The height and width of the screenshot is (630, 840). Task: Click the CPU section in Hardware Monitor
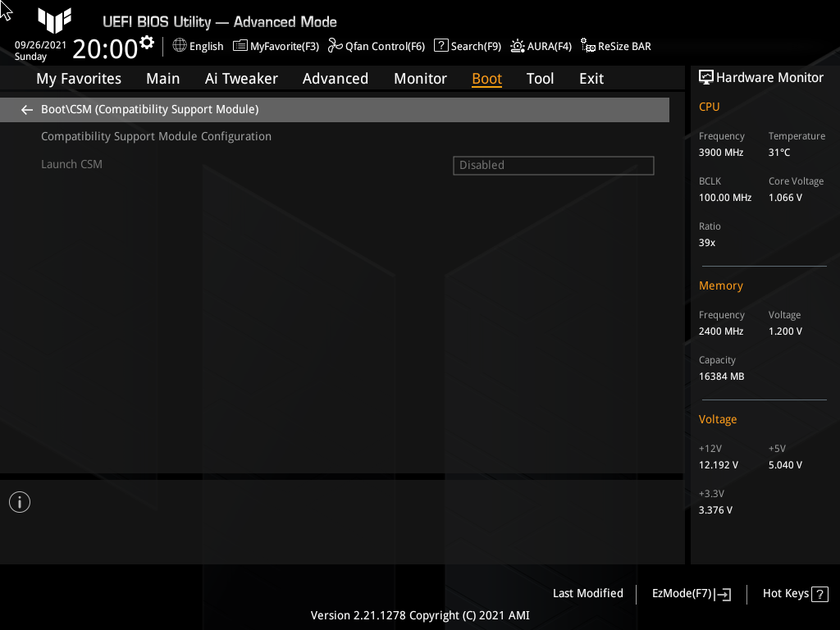pyautogui.click(x=709, y=106)
